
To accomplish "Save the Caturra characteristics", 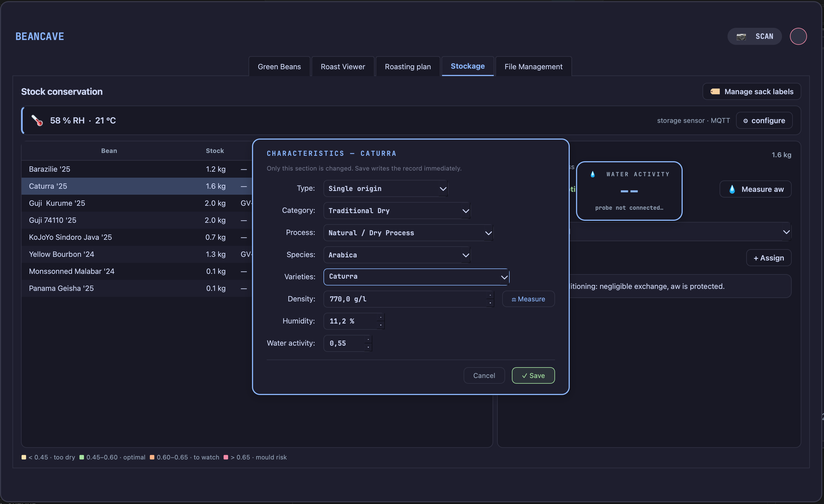I will (x=533, y=375).
